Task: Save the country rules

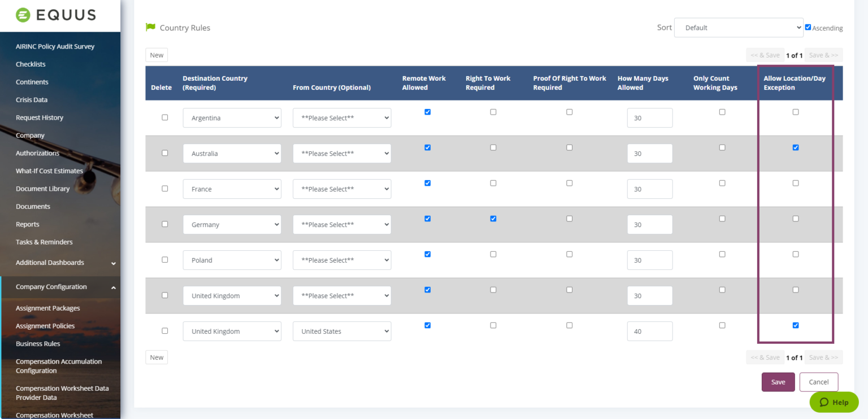Action: [778, 382]
